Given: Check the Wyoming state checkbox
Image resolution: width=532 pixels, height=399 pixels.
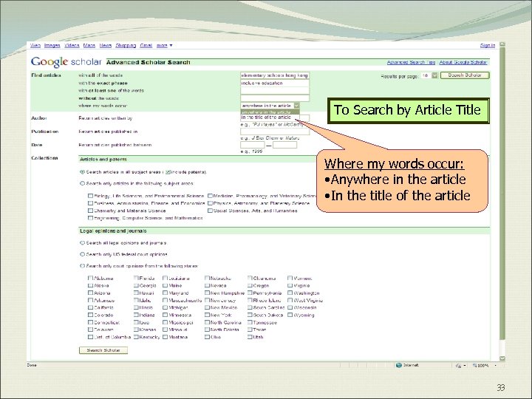Looking at the screenshot, I should (x=290, y=316).
